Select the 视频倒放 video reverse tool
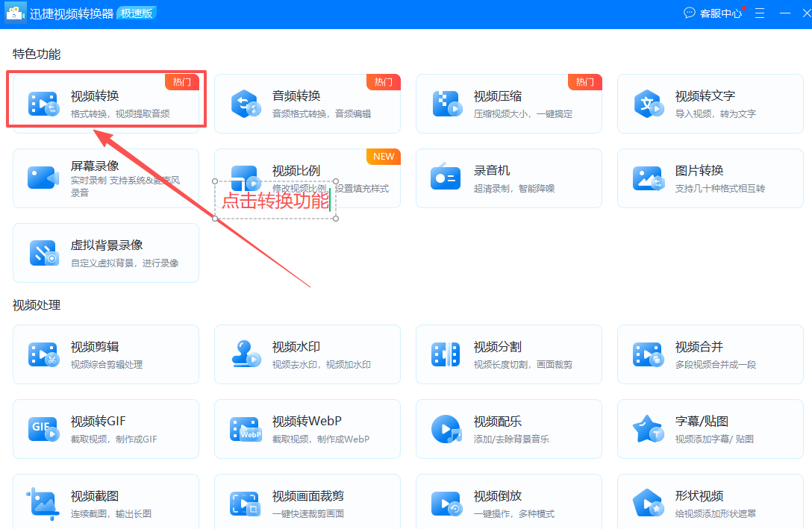The height and width of the screenshot is (529, 812). click(x=508, y=503)
